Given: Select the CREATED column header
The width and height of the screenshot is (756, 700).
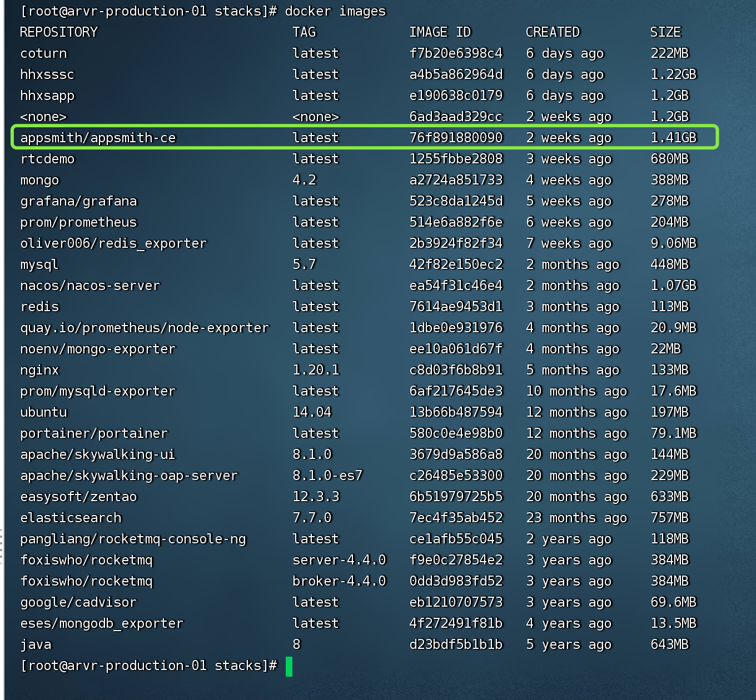Looking at the screenshot, I should point(553,32).
